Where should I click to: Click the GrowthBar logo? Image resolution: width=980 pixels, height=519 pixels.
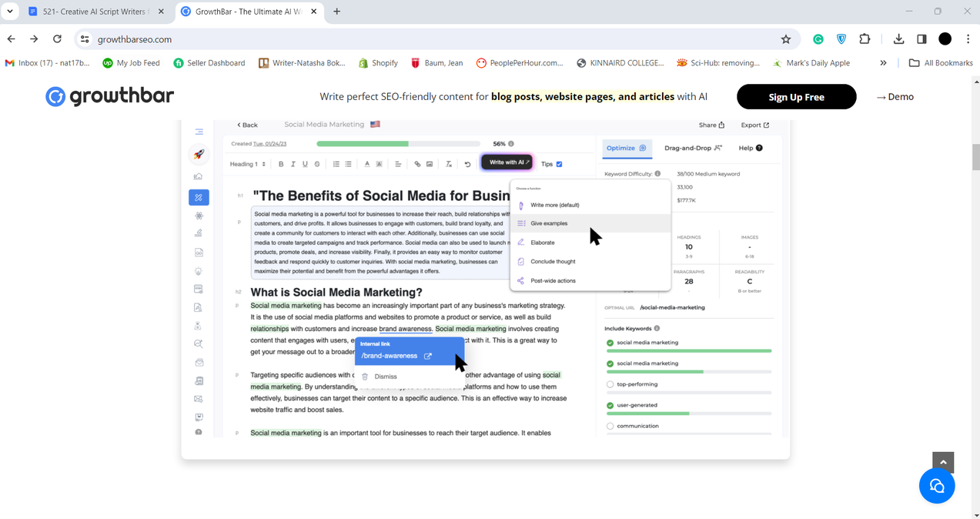(x=109, y=96)
